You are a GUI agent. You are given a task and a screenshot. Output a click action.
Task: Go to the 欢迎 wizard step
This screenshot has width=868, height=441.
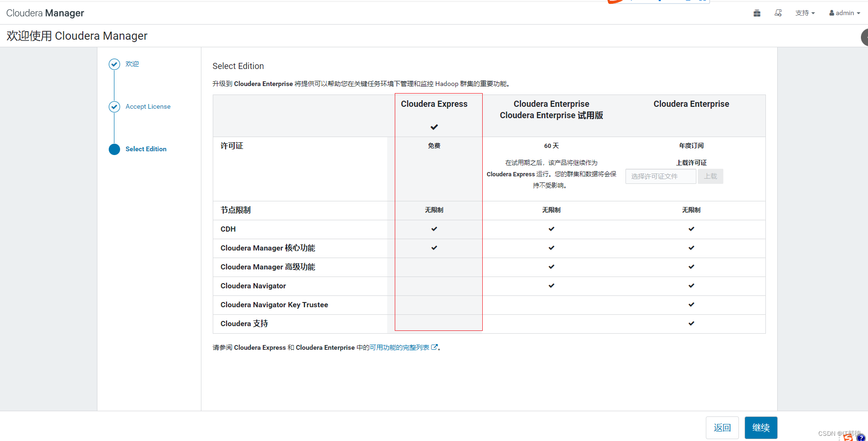tap(132, 64)
